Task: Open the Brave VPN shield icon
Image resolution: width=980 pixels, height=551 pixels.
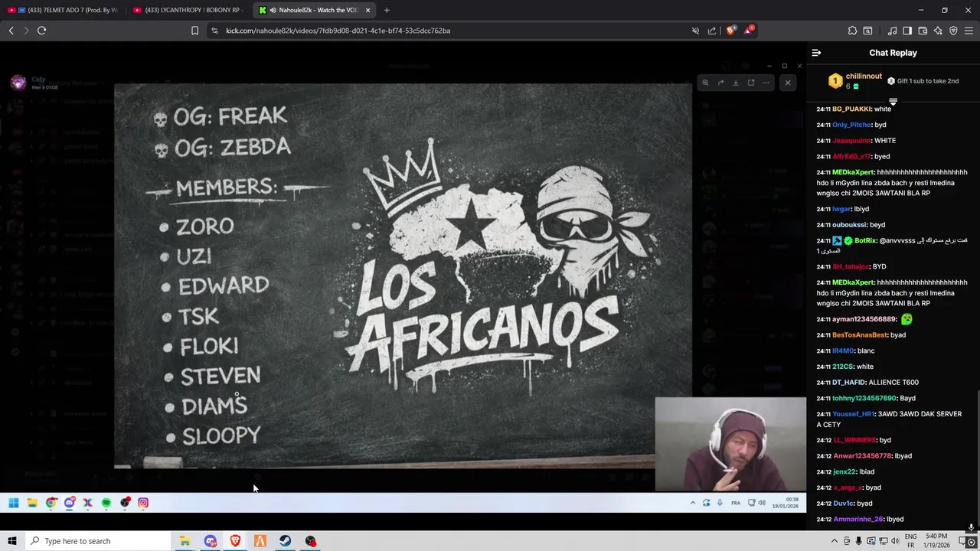Action: tap(953, 31)
